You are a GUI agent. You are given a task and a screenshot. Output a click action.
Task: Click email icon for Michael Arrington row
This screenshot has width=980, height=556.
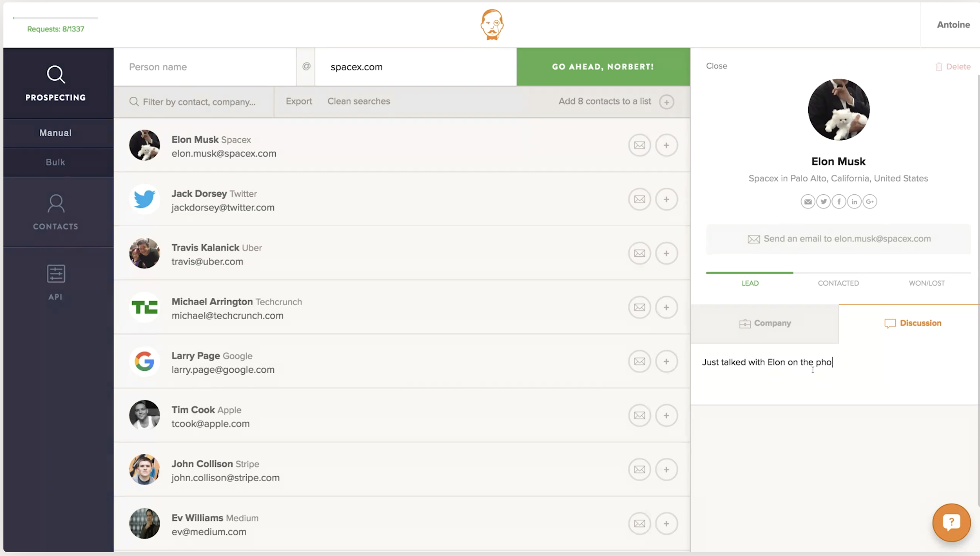click(x=639, y=307)
